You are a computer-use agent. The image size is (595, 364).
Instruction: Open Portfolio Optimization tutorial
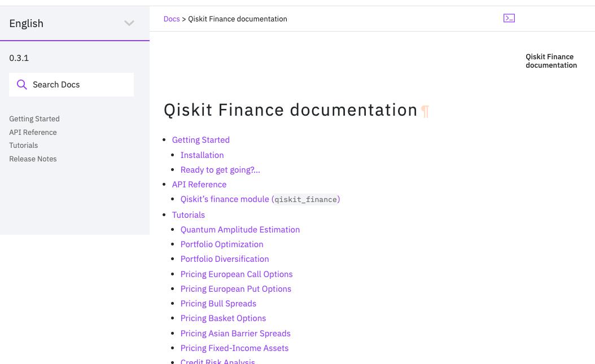(222, 244)
